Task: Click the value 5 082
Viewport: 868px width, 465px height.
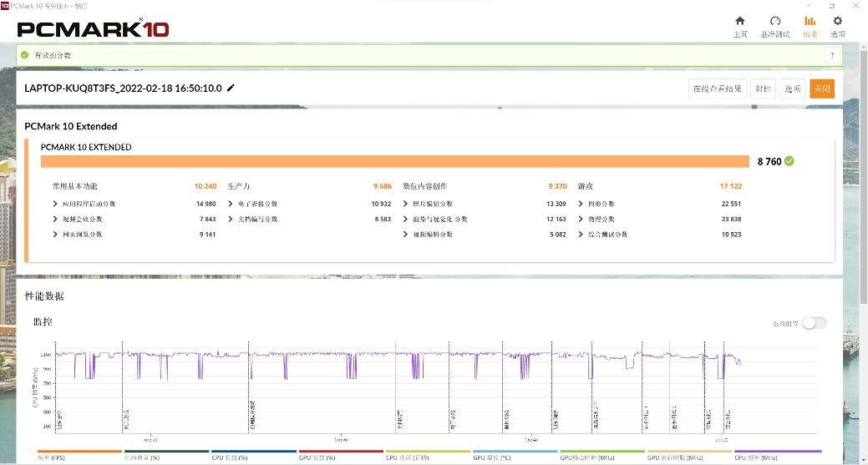Action: coord(558,235)
